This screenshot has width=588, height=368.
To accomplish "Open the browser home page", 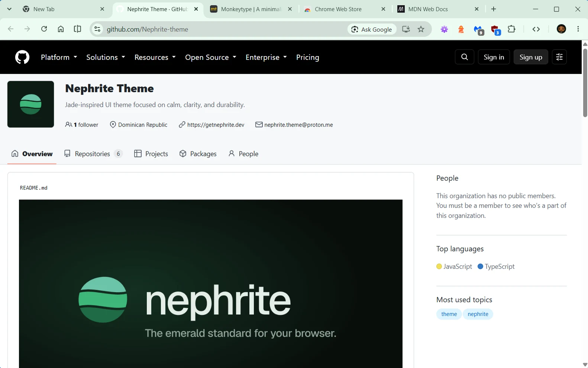I will 61,29.
